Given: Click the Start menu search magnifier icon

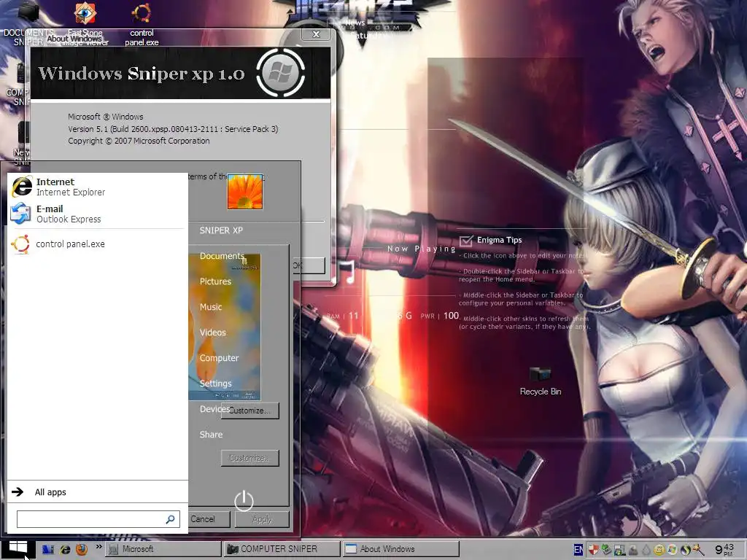Looking at the screenshot, I should pyautogui.click(x=170, y=519).
